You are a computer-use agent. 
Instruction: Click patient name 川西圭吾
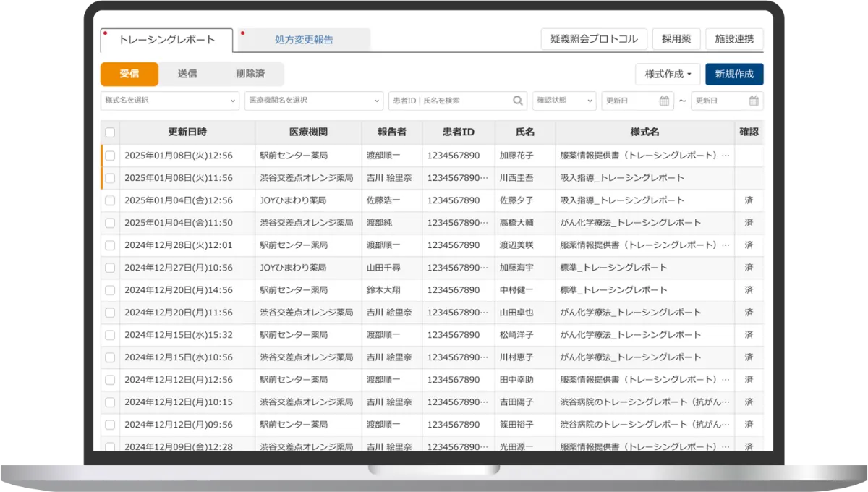(516, 178)
